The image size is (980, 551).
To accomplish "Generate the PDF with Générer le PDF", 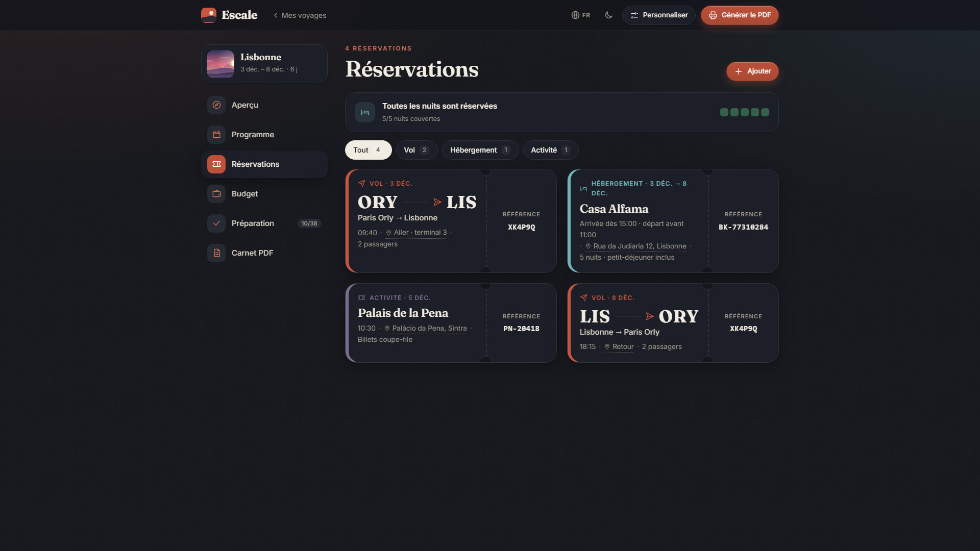I will coord(740,15).
